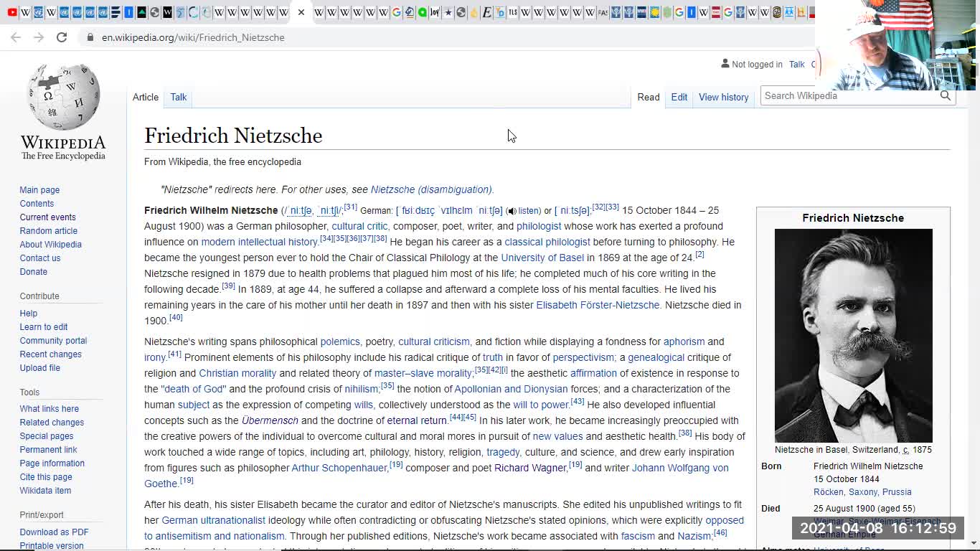Follow the Nietzsche (disambiguation) link

tap(431, 189)
